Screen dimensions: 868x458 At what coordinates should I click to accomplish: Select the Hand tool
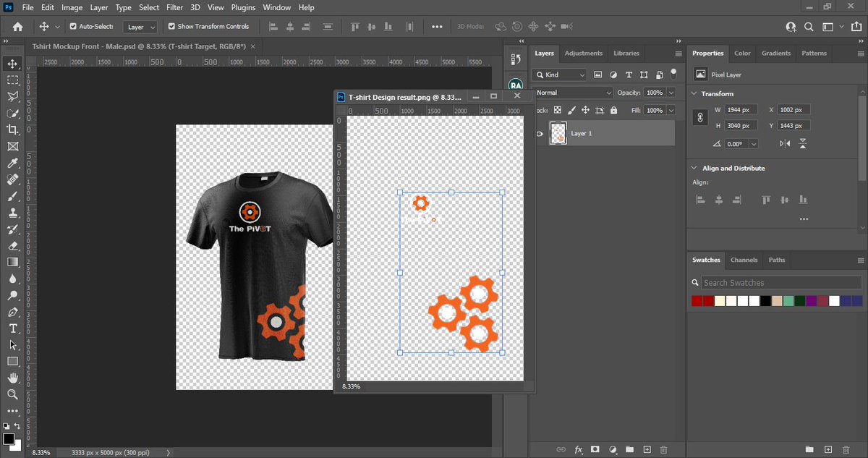(12, 378)
